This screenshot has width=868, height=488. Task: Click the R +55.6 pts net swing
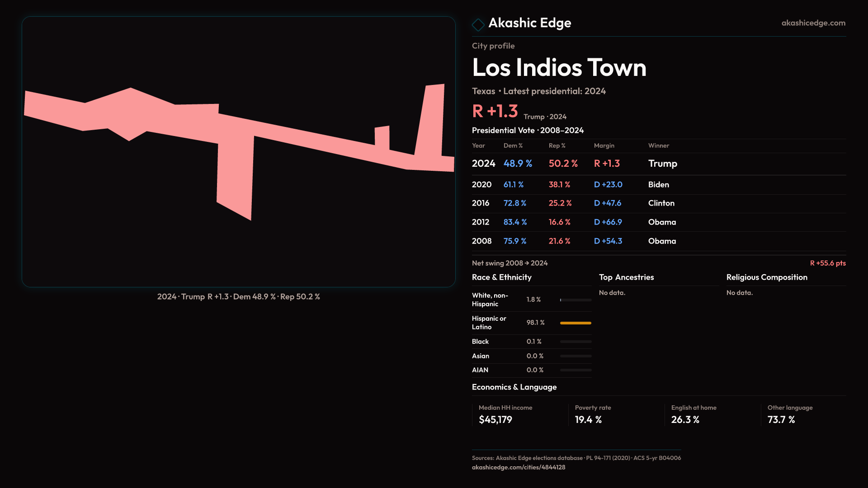(x=827, y=263)
